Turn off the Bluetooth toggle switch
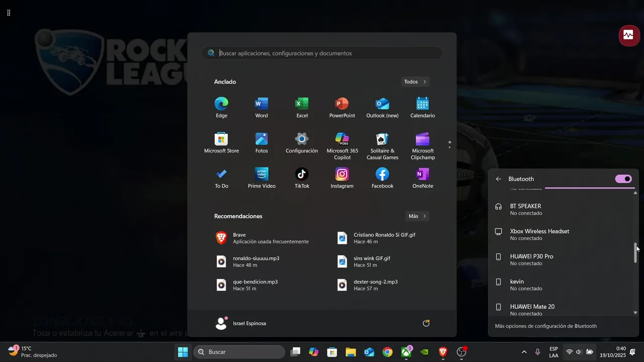The width and height of the screenshot is (644, 362). 623,179
